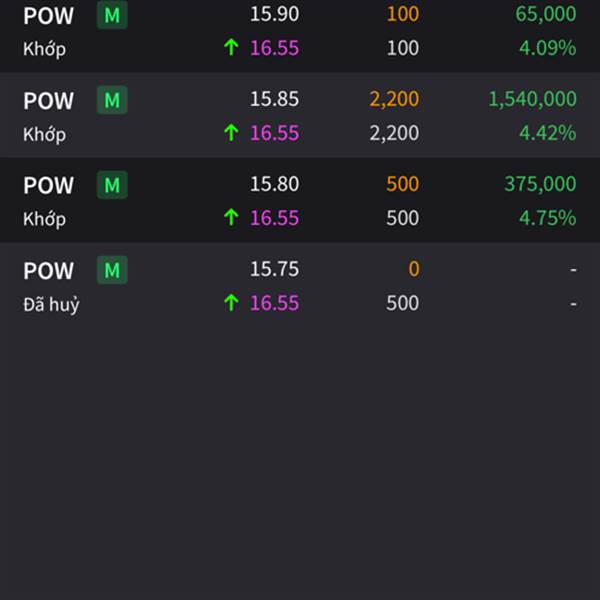Click the green up arrow in the Đã huỷ order

tap(231, 303)
